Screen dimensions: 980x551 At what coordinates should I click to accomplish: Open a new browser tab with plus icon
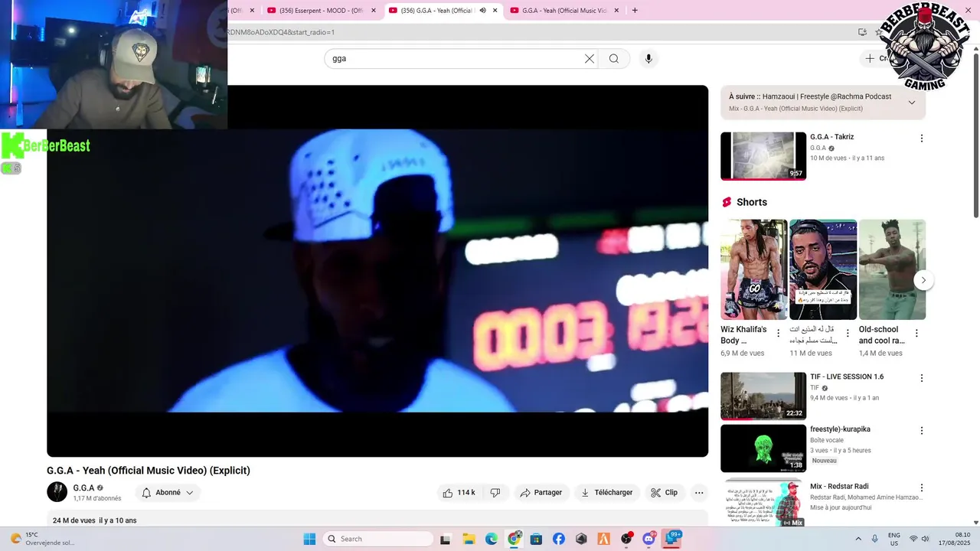(635, 11)
